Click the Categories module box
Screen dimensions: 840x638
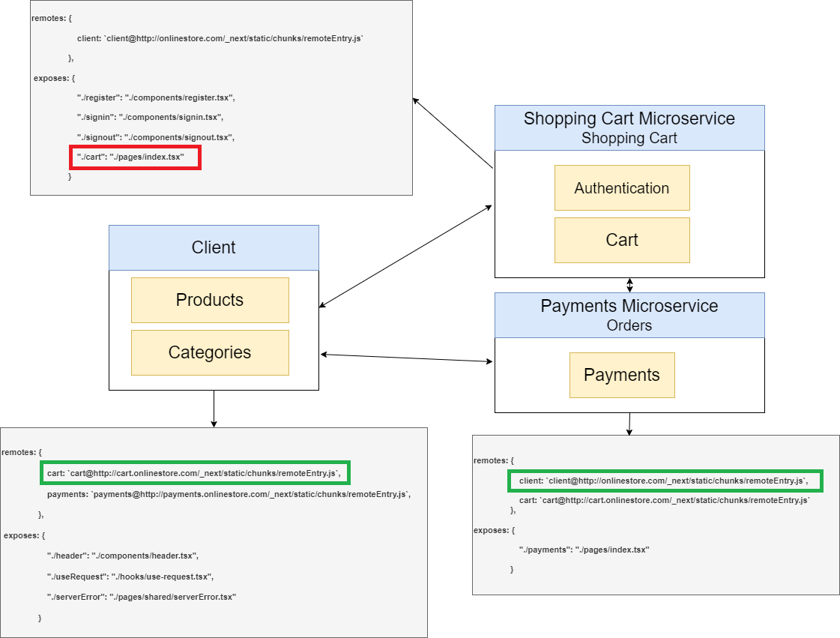(210, 352)
